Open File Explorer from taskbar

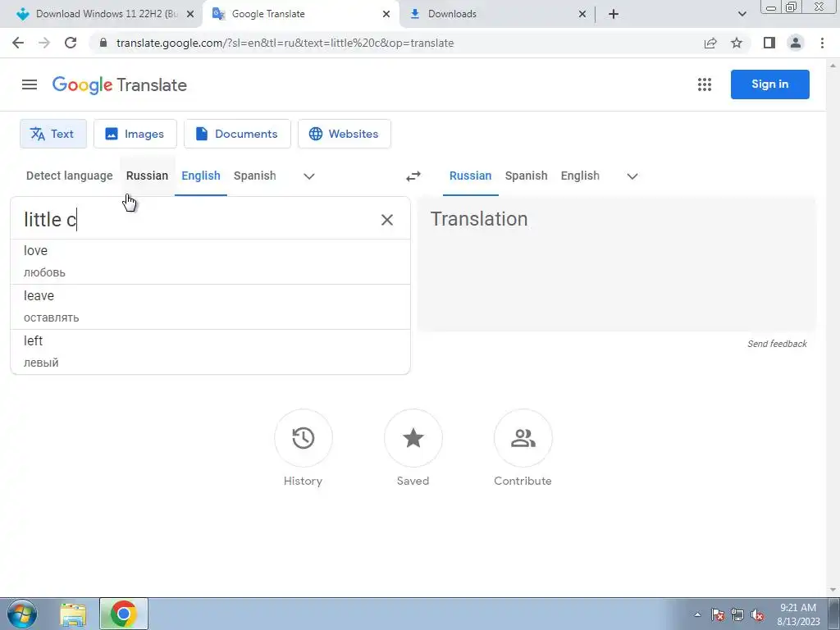coord(73,614)
